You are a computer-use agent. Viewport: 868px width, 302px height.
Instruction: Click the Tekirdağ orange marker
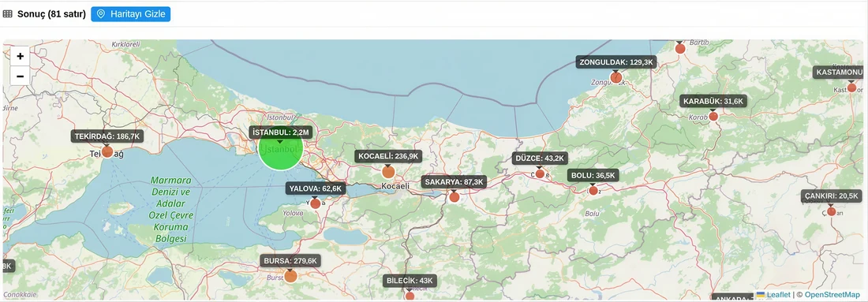coord(107,151)
